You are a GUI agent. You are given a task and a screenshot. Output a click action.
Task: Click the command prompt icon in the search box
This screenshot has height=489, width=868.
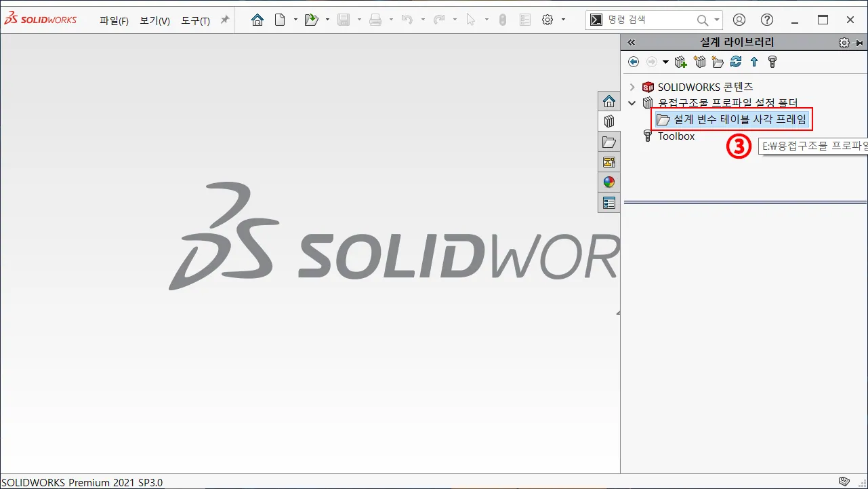click(596, 20)
